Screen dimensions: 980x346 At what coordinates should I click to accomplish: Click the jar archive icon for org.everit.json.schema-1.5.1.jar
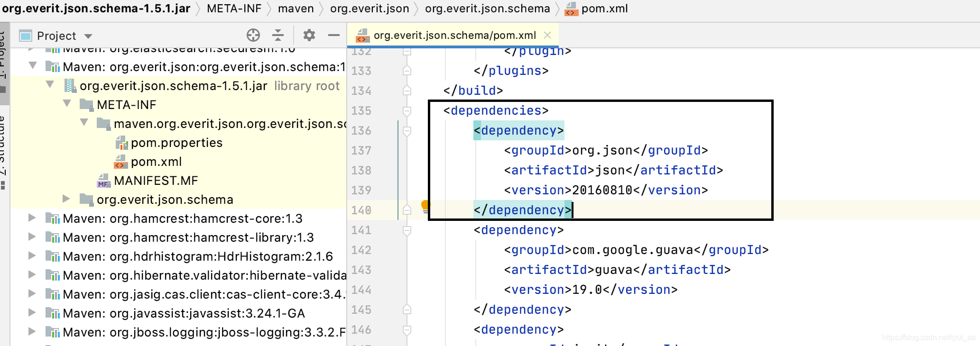tap(70, 86)
